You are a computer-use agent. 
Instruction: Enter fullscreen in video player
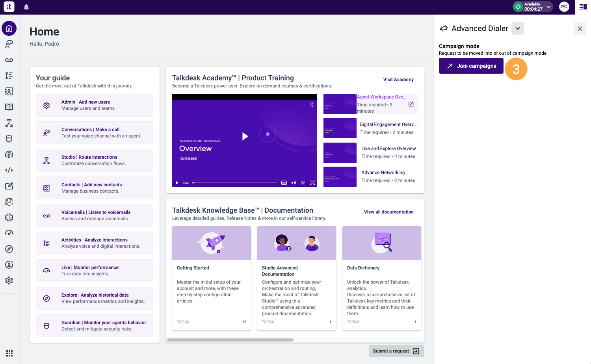click(312, 183)
